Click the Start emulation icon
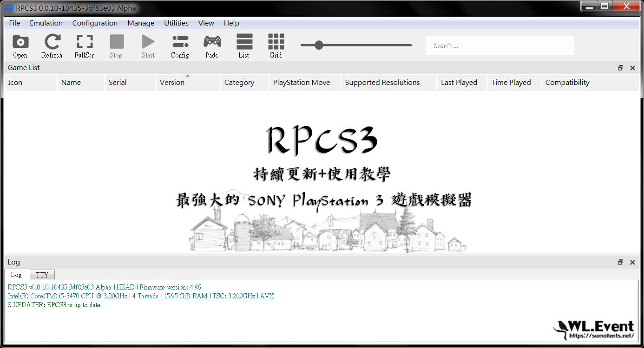644x348 pixels. coord(148,46)
